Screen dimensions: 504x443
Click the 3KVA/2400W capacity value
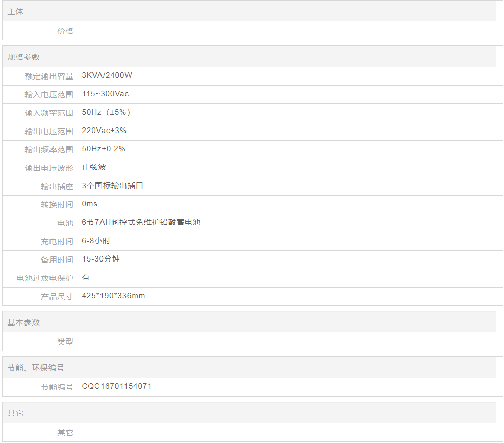pos(107,75)
